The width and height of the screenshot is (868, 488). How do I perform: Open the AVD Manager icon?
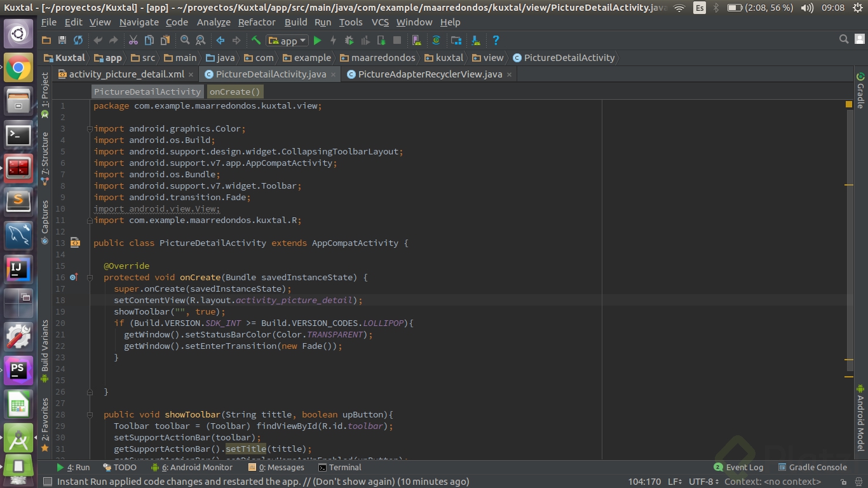click(x=416, y=41)
